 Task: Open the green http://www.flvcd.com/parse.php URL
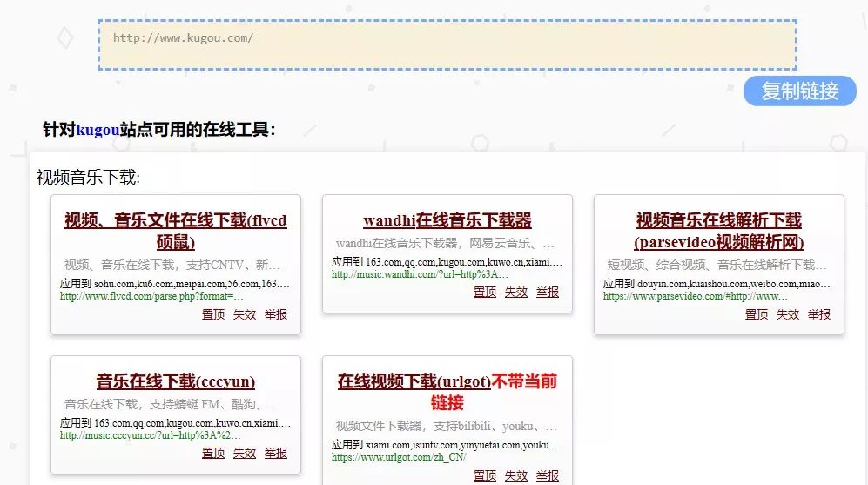(151, 296)
